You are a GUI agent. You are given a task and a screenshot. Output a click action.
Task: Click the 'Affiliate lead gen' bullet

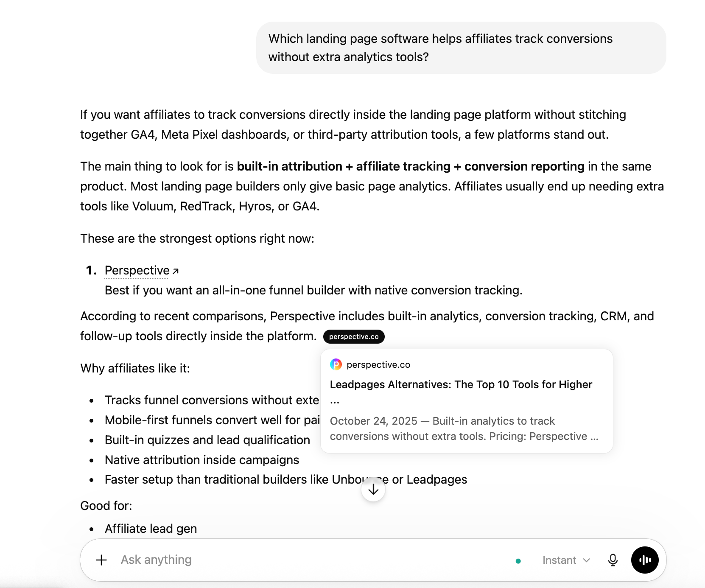click(151, 529)
